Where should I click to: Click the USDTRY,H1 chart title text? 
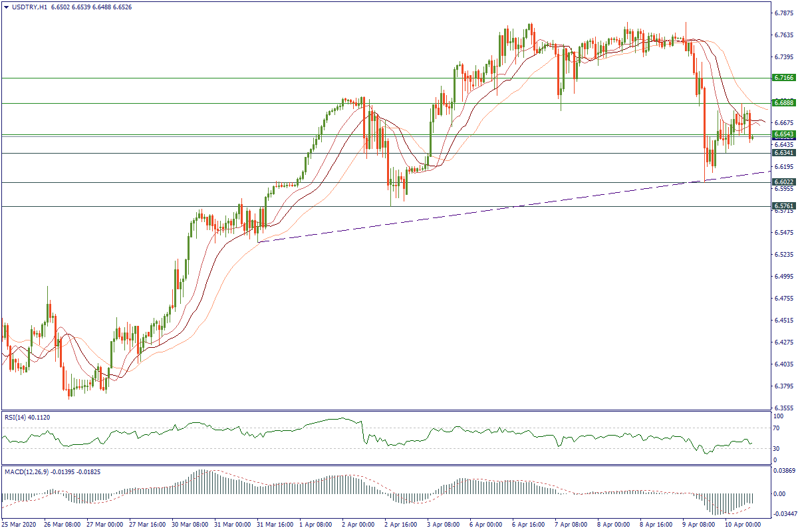click(x=29, y=7)
